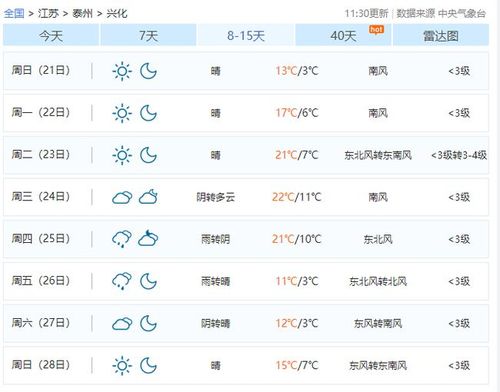Click the moon icon for 周日 (21日)

[x=148, y=71]
